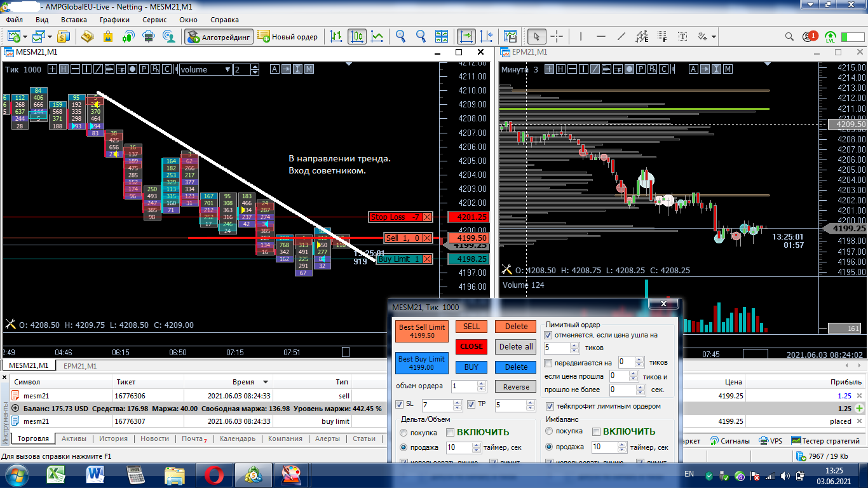The width and height of the screenshot is (868, 488).
Task: Click the TP value spinner arrows
Action: pyautogui.click(x=531, y=405)
